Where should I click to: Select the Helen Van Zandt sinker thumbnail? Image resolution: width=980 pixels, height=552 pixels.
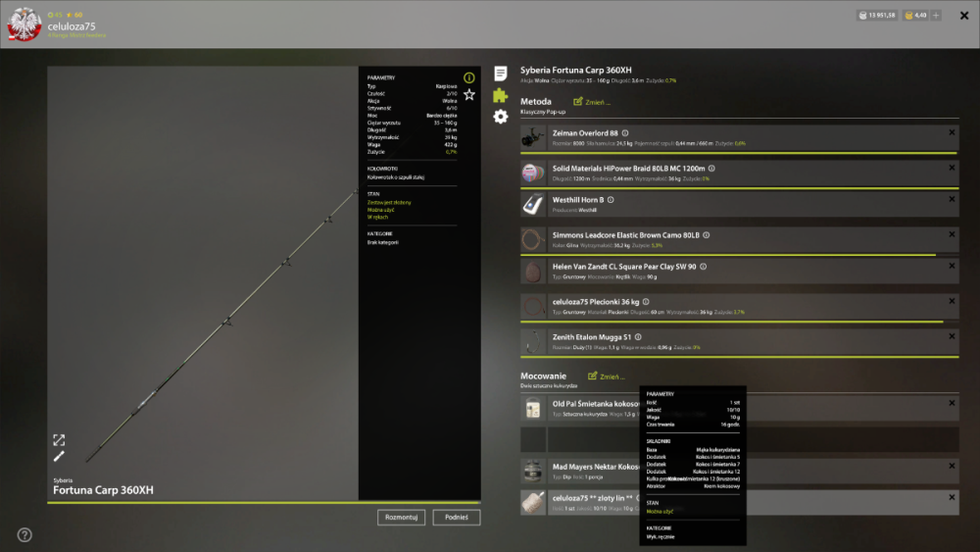[x=533, y=272]
